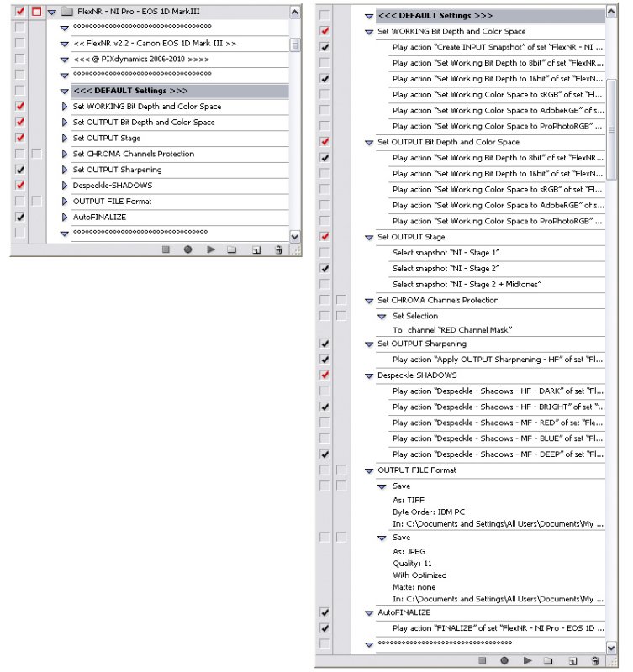The width and height of the screenshot is (633, 672).
Task: Toggle checkbox for Set OUTPUT Sharpening in left panel
Action: pyautogui.click(x=19, y=170)
